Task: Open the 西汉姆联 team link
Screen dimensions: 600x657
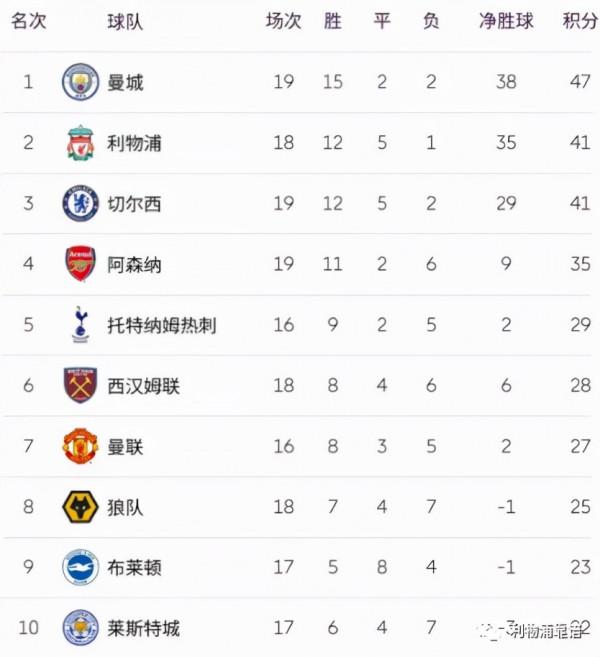Action: click(144, 386)
